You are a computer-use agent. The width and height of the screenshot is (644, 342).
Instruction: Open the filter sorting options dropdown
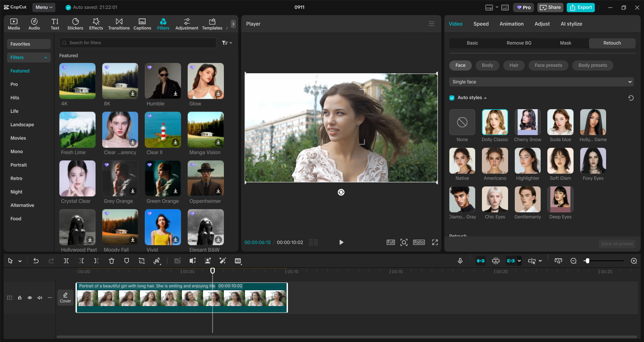point(227,43)
